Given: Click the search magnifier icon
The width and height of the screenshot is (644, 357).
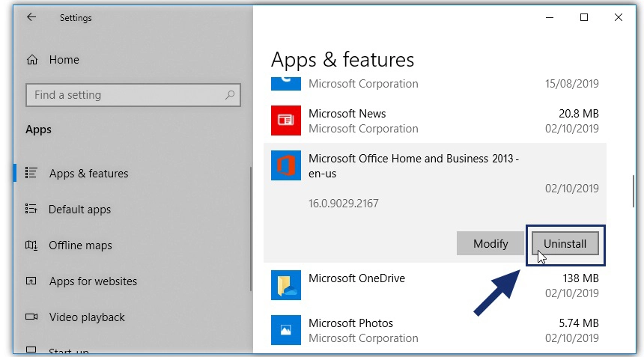Looking at the screenshot, I should click(x=230, y=95).
